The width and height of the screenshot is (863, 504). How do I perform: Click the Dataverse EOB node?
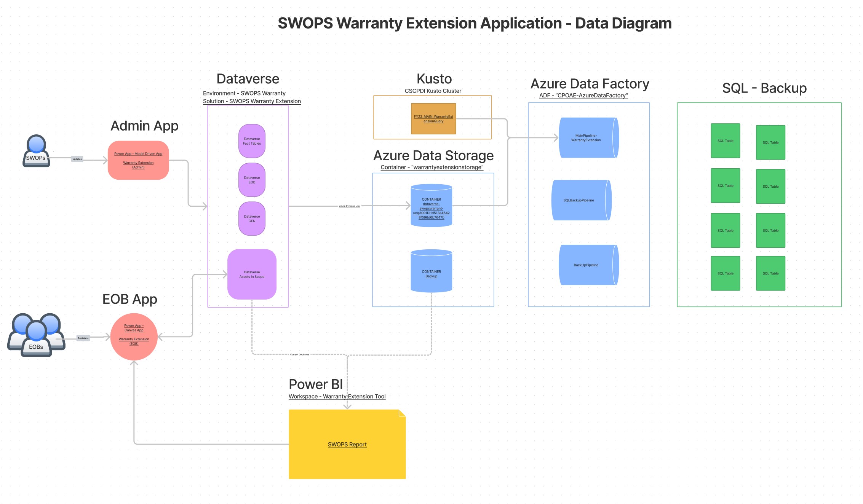(252, 180)
